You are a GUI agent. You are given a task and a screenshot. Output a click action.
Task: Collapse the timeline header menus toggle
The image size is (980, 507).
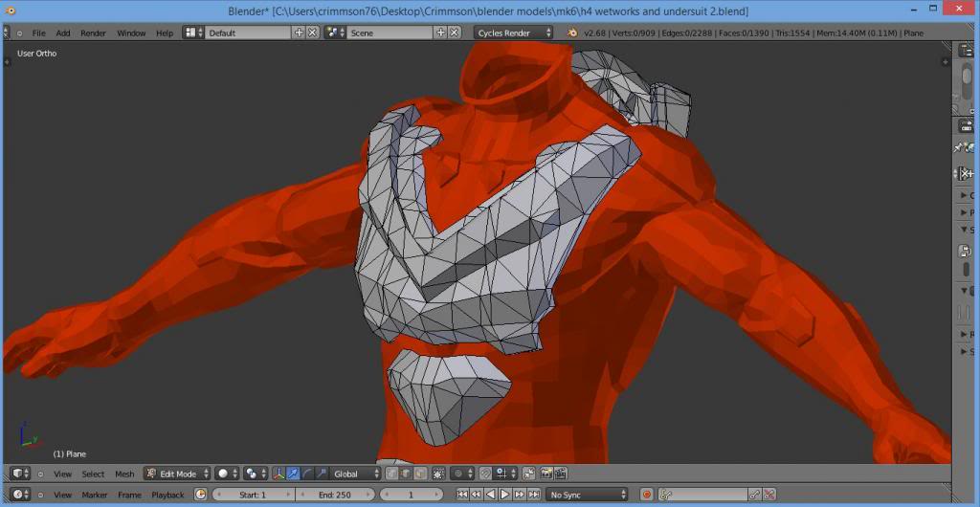[x=40, y=495]
